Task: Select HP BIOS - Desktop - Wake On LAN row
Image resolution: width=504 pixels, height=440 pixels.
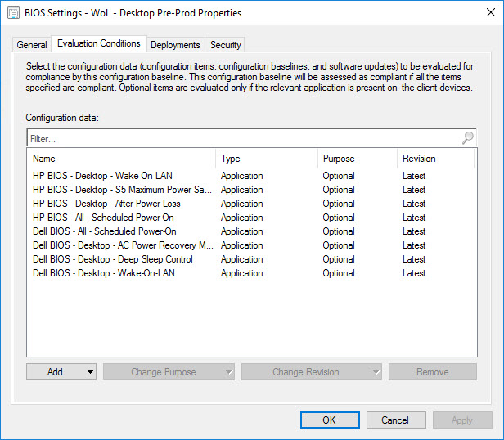Action: pos(102,176)
